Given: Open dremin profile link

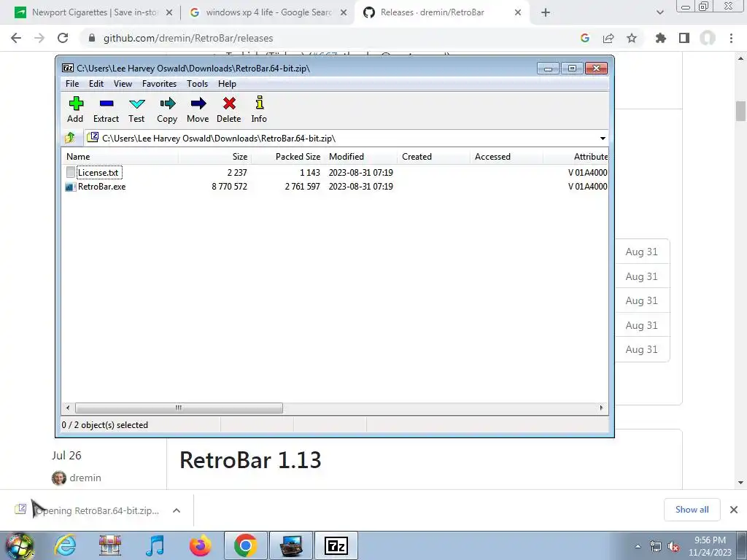Looking at the screenshot, I should point(85,478).
